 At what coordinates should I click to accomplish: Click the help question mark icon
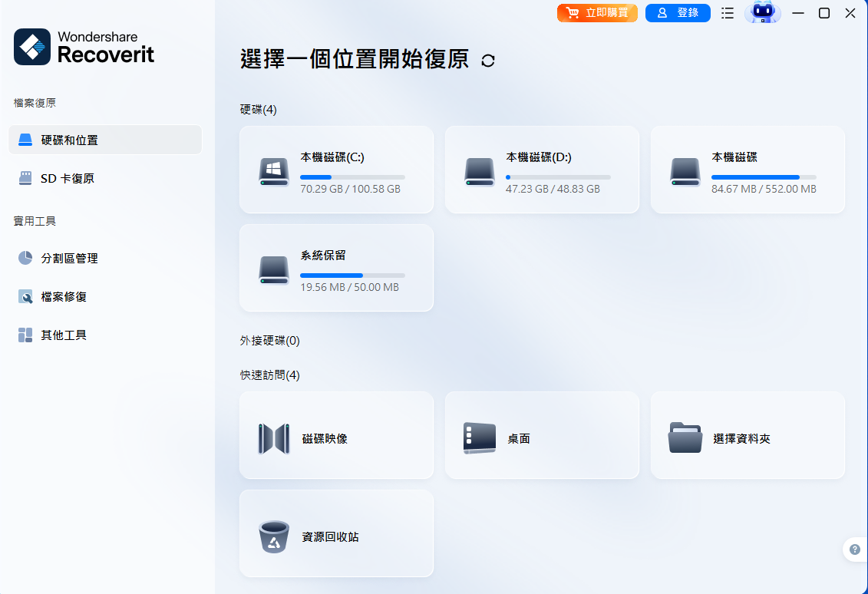[855, 549]
